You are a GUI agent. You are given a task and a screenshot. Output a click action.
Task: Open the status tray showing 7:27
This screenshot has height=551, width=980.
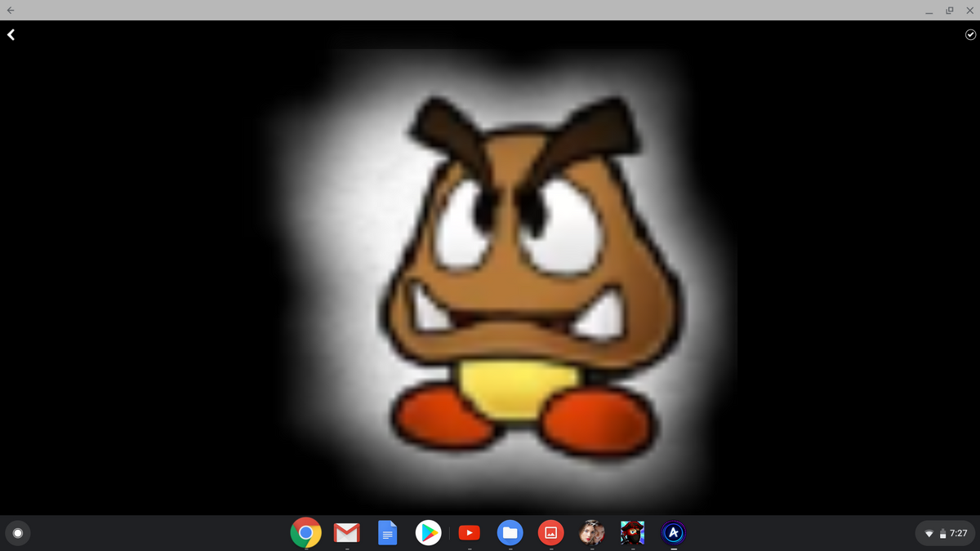(945, 533)
